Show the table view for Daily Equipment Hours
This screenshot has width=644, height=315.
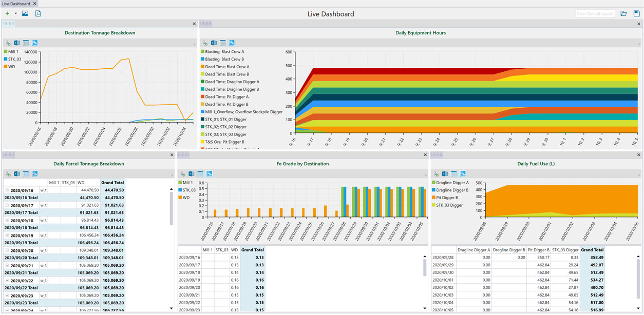223,43
